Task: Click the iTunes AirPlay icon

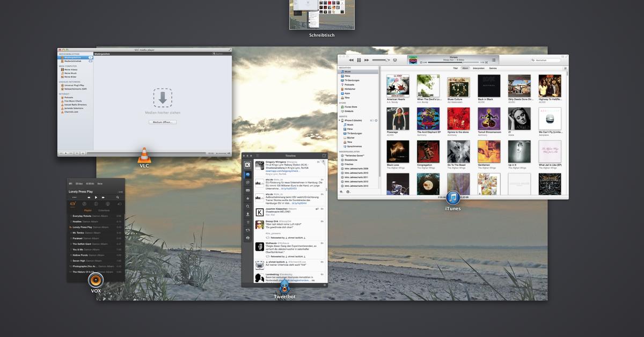Action: point(394,60)
